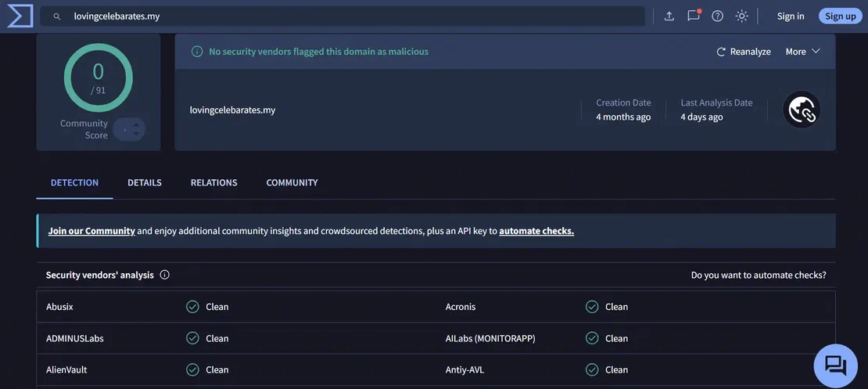
Task: Switch to the COMMUNITY tab
Action: (x=292, y=182)
